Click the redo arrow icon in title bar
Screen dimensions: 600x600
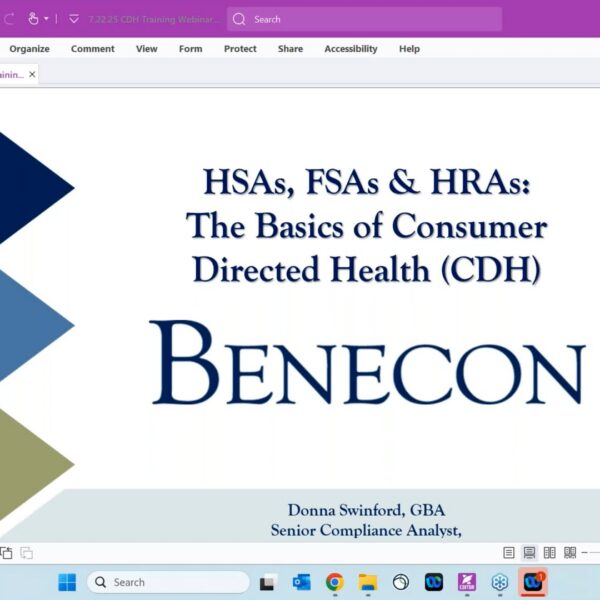pyautogui.click(x=8, y=18)
